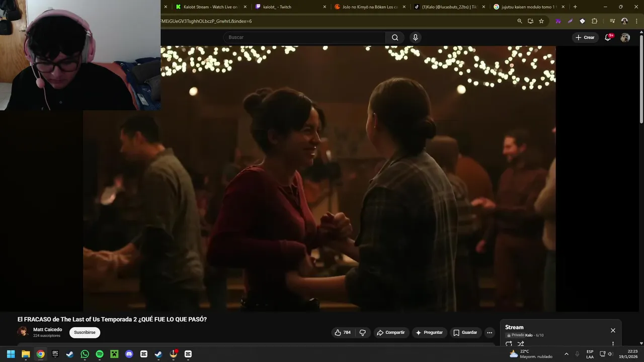Screen dimensions: 644x362
Task: Click the Suscribirse button
Action: (x=85, y=332)
